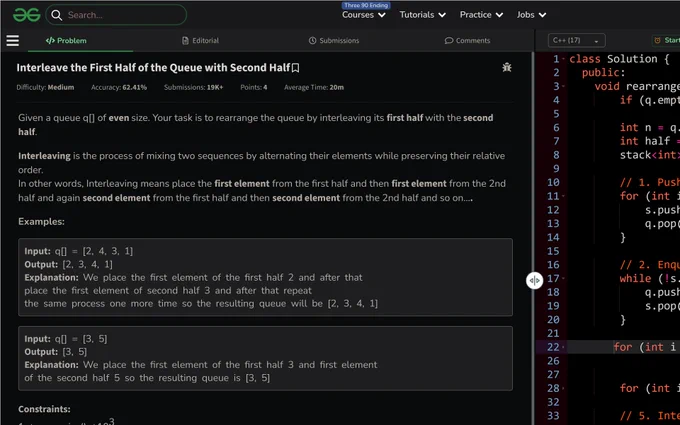Switch to the Editorial tab
The image size is (680, 425).
(x=200, y=40)
